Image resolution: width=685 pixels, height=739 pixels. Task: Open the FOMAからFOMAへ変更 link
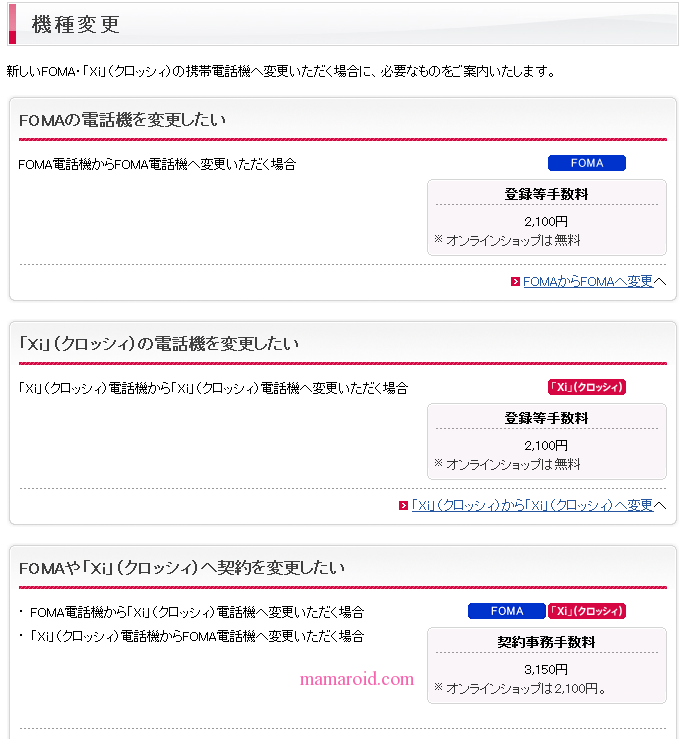(588, 282)
